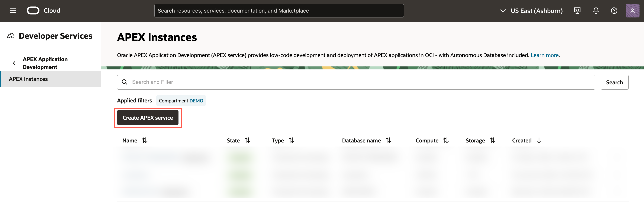Focus the top resources search field
The height and width of the screenshot is (204, 644).
[279, 11]
